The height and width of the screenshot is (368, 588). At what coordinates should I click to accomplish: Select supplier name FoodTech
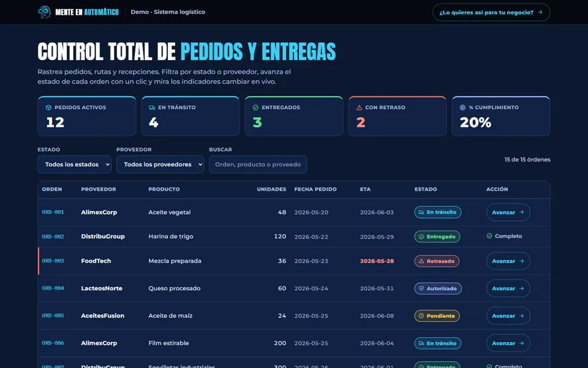tap(96, 261)
